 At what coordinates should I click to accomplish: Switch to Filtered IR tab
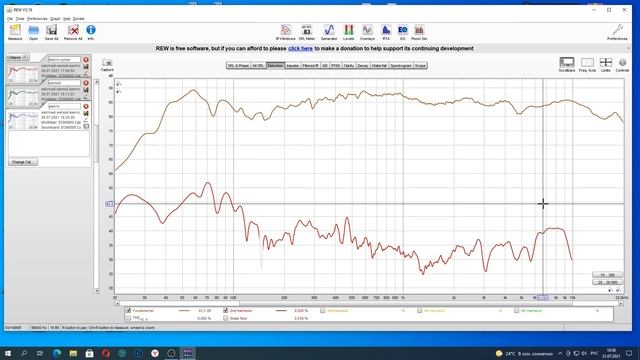pos(311,65)
